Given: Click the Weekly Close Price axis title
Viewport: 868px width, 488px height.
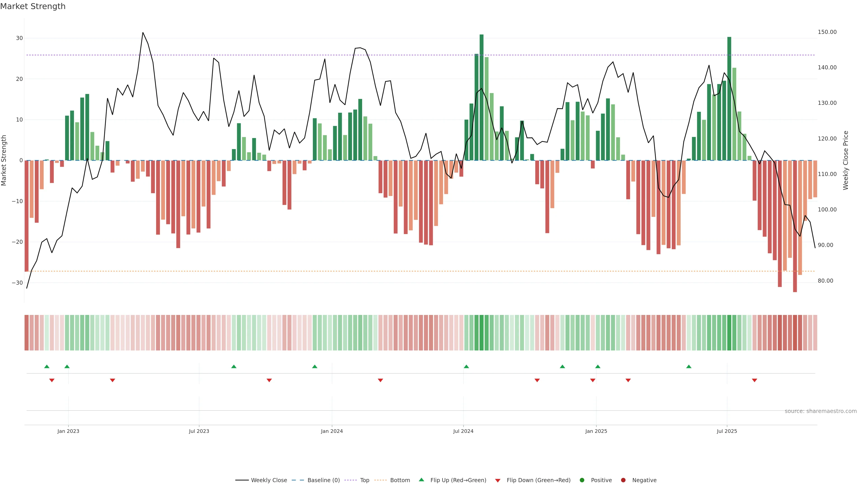Looking at the screenshot, I should [846, 160].
